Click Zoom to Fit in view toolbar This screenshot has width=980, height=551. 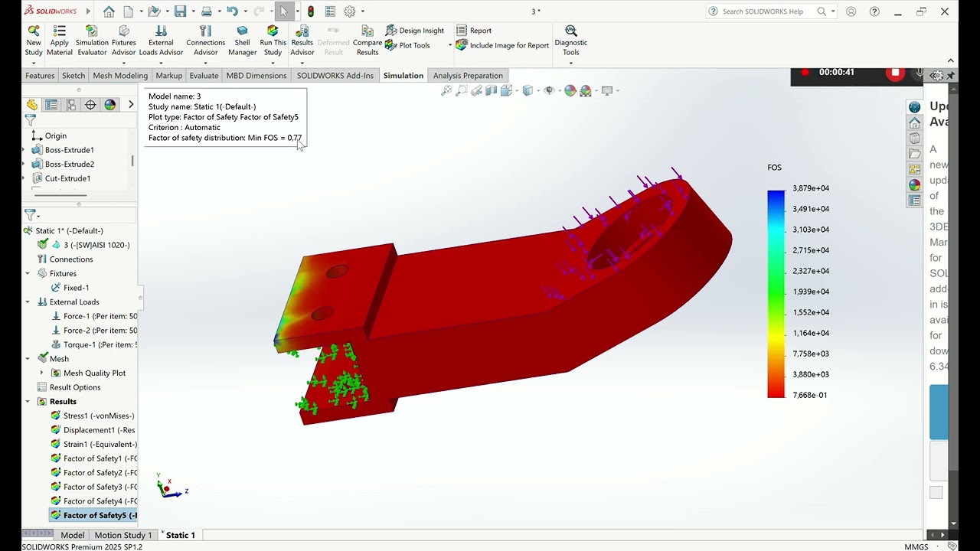tap(446, 90)
